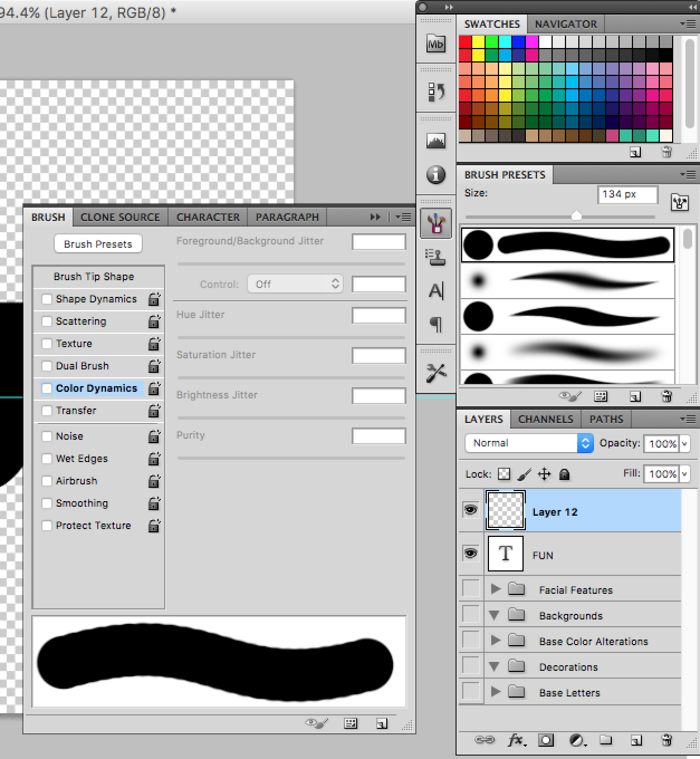The height and width of the screenshot is (759, 700).
Task: Enable the Shape Dynamics checkbox
Action: tap(47, 299)
